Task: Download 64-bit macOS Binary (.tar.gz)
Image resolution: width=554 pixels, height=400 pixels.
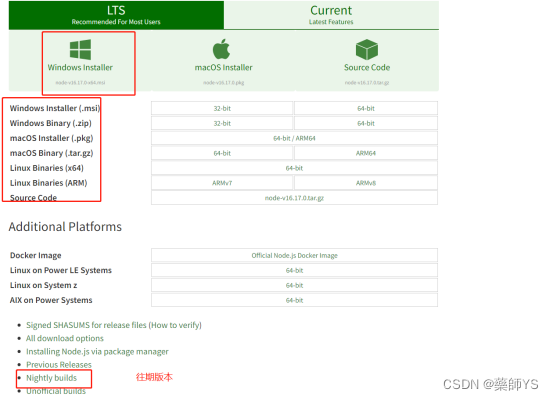Action: pyautogui.click(x=222, y=153)
